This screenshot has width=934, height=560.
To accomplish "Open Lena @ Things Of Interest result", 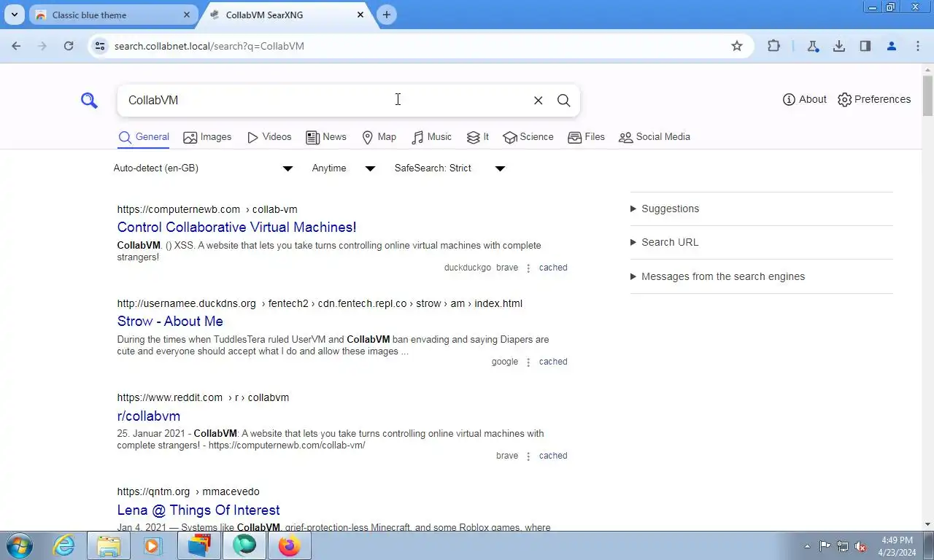I will 198,510.
